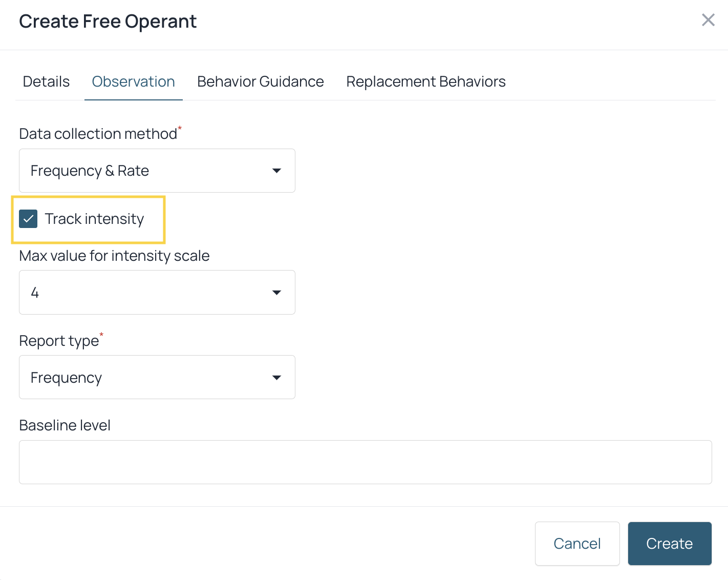Close the Create Free Operant dialog
728x580 pixels.
tap(708, 20)
